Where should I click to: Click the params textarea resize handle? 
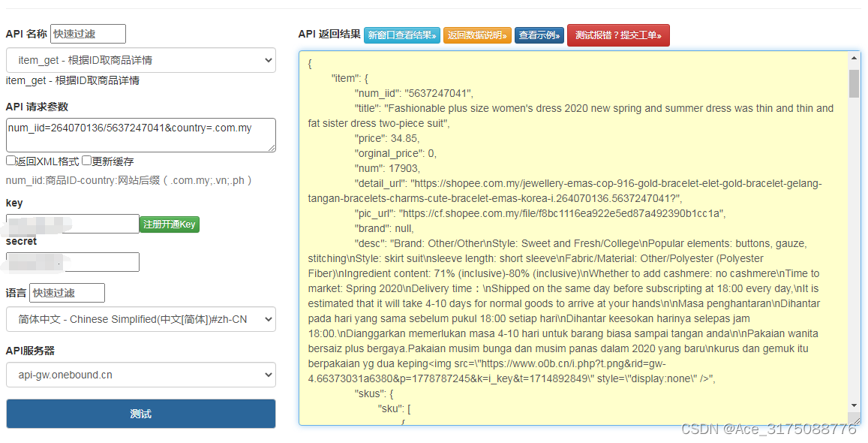click(x=272, y=147)
